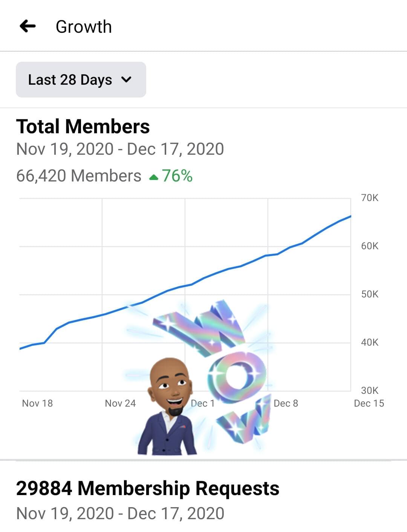Tap the green up-triangle growth indicator

(x=154, y=177)
